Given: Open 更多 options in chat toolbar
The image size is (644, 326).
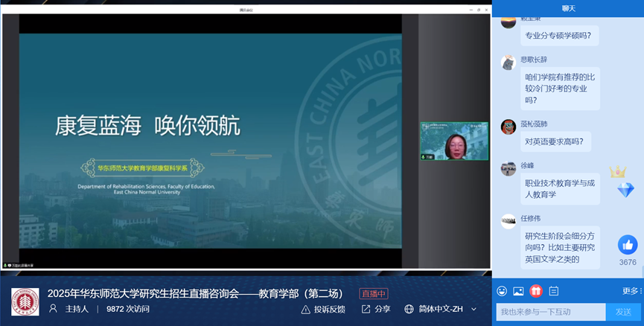Looking at the screenshot, I should click(x=631, y=291).
